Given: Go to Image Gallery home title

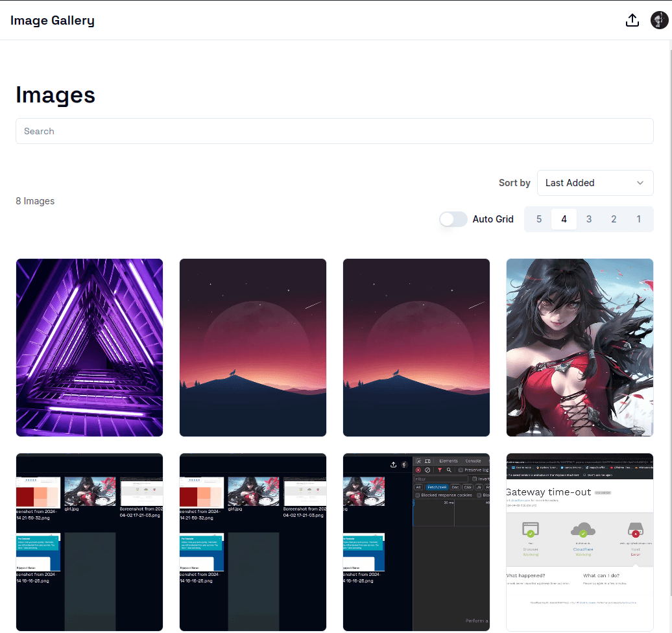Looking at the screenshot, I should pyautogui.click(x=53, y=20).
